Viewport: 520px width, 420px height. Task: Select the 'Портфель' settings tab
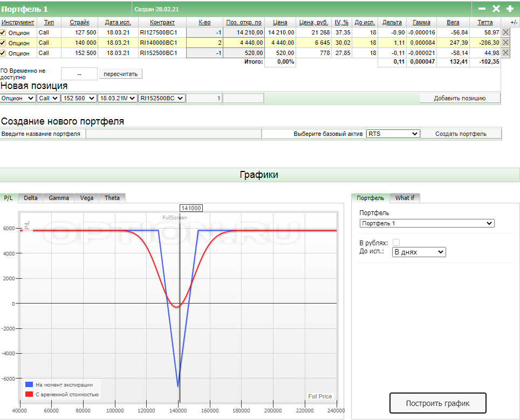coord(370,198)
